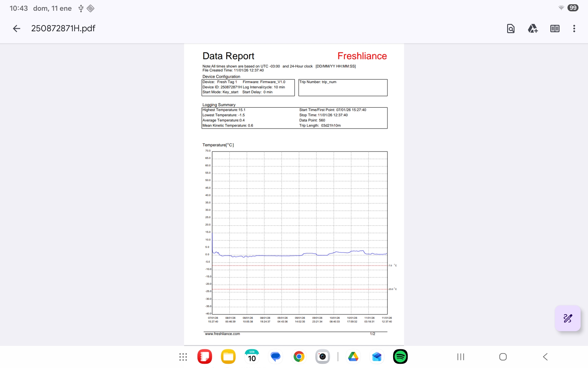The width and height of the screenshot is (588, 368).
Task: Tap Add to Drive icon
Action: pos(533,29)
